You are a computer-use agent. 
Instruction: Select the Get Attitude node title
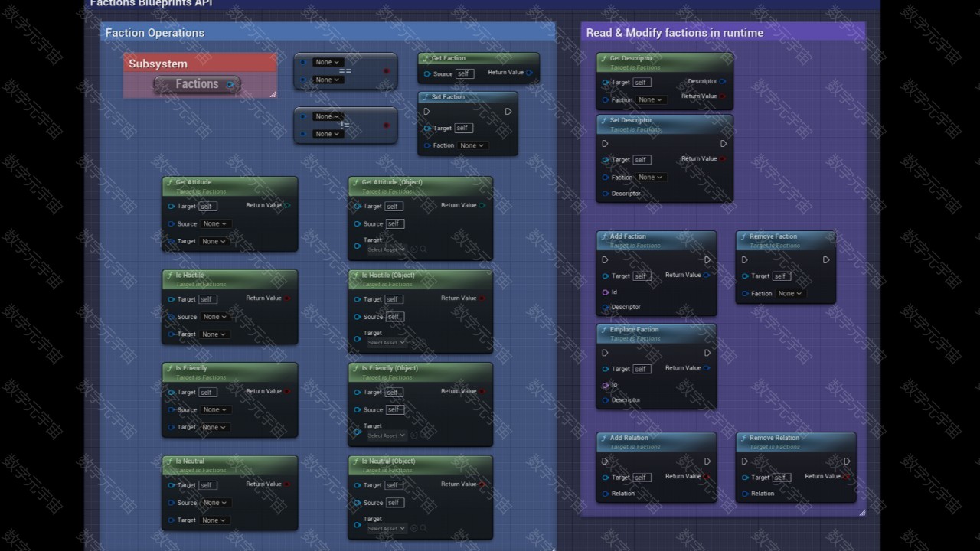[194, 182]
